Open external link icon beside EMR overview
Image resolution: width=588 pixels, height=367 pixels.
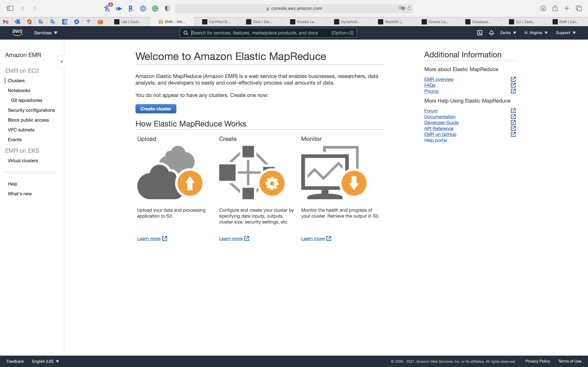coord(513,79)
